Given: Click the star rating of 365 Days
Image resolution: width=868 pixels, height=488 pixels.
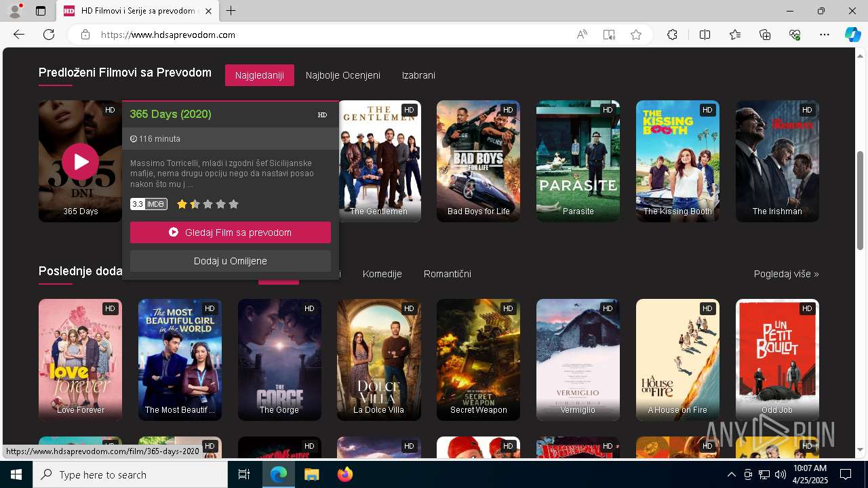Looking at the screenshot, I should click(208, 204).
